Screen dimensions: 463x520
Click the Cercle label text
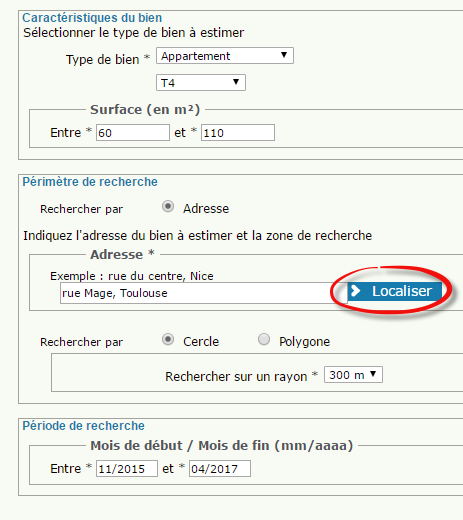click(201, 342)
